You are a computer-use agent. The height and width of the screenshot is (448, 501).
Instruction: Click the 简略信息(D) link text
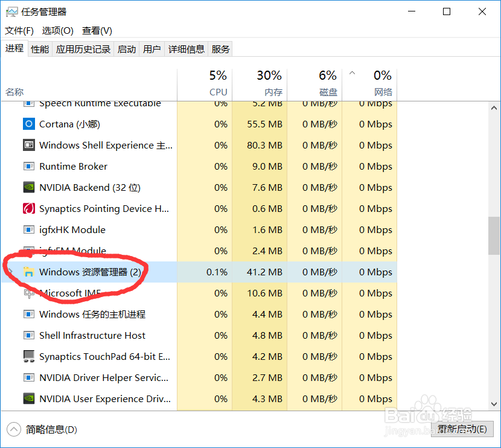click(x=51, y=429)
